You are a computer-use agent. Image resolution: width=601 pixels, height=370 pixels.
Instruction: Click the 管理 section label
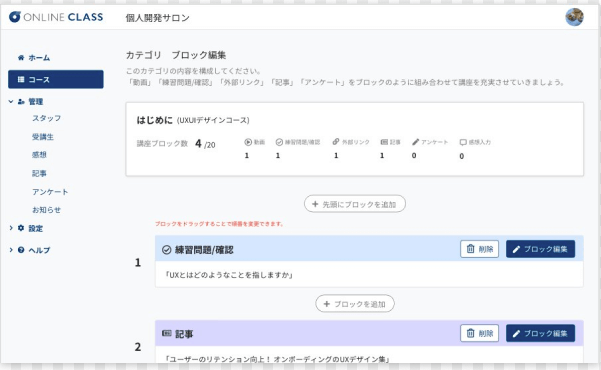tap(36, 102)
